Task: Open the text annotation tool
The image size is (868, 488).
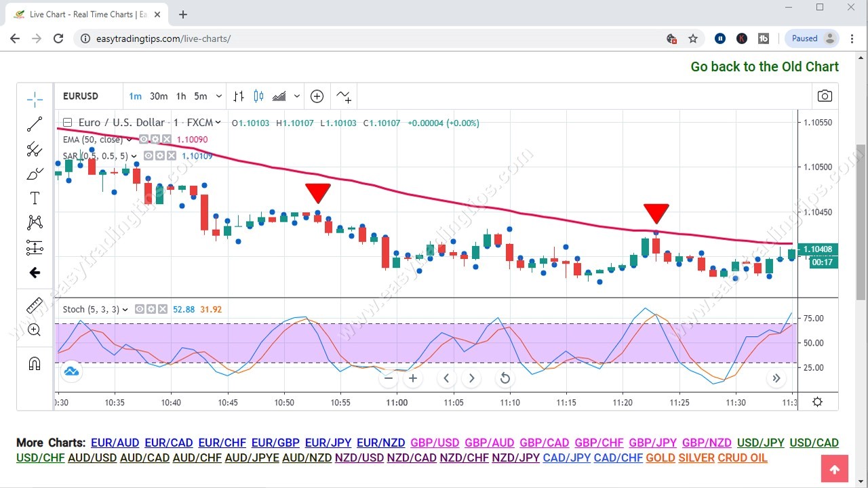Action: [35, 198]
